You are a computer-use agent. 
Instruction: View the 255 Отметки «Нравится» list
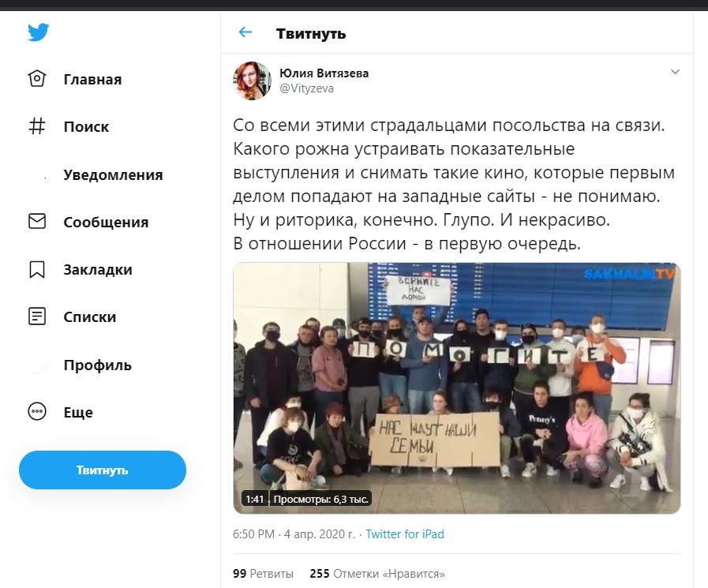click(377, 574)
